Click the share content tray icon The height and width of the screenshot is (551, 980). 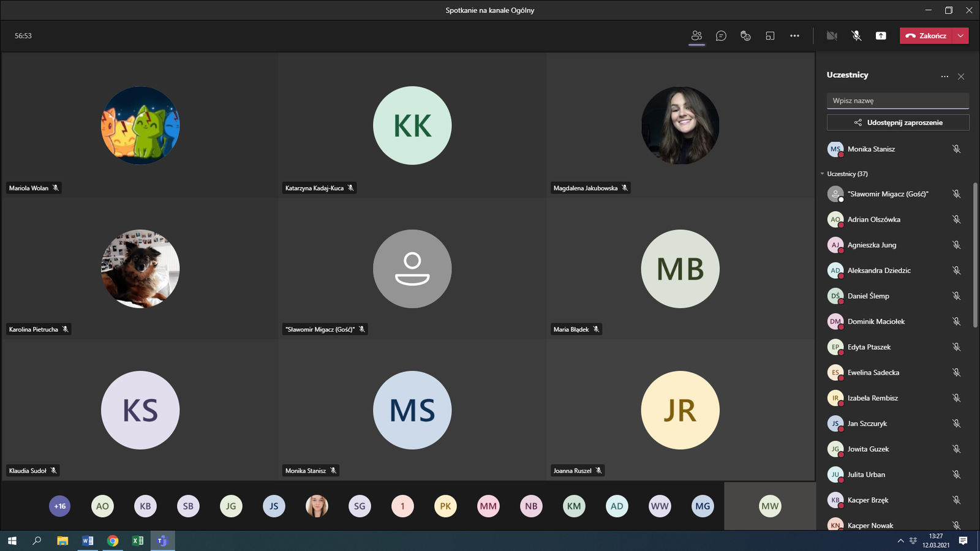(x=881, y=36)
